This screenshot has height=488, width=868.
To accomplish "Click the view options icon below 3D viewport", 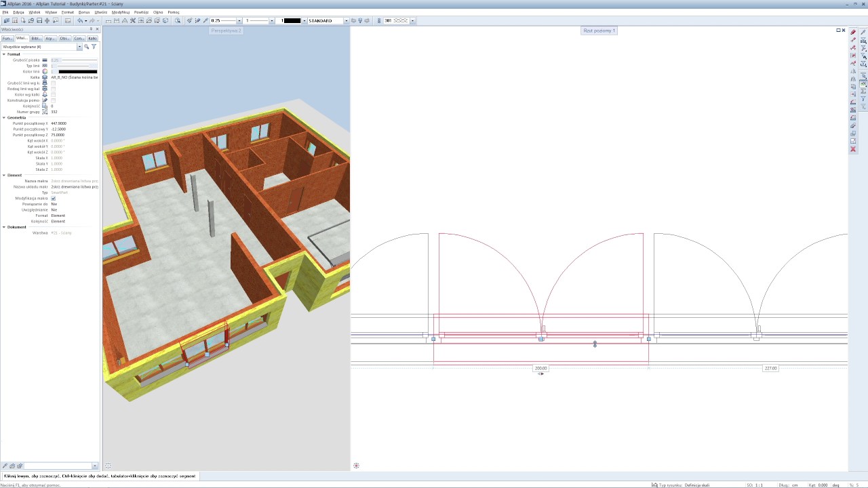I will [x=108, y=466].
